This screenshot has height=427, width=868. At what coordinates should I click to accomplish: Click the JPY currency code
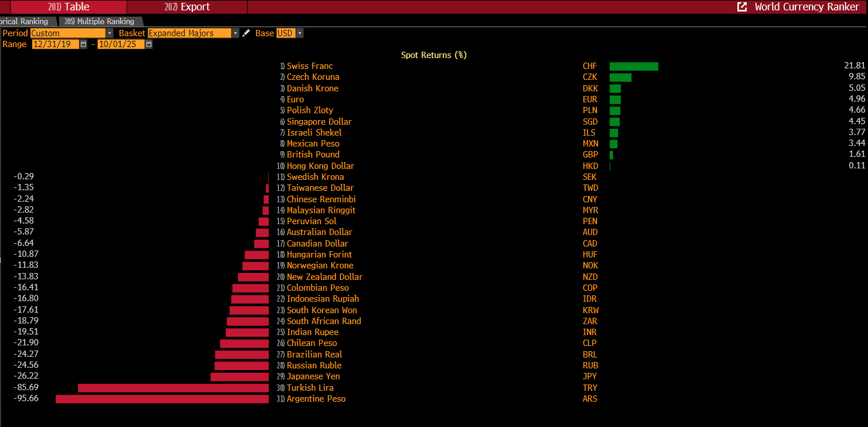(x=590, y=376)
